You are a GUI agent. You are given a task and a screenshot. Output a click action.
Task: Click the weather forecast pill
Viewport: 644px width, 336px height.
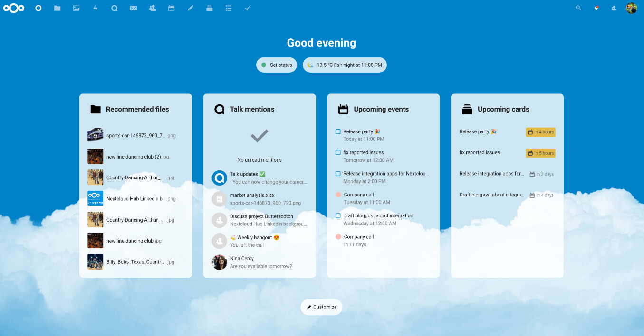pyautogui.click(x=345, y=65)
